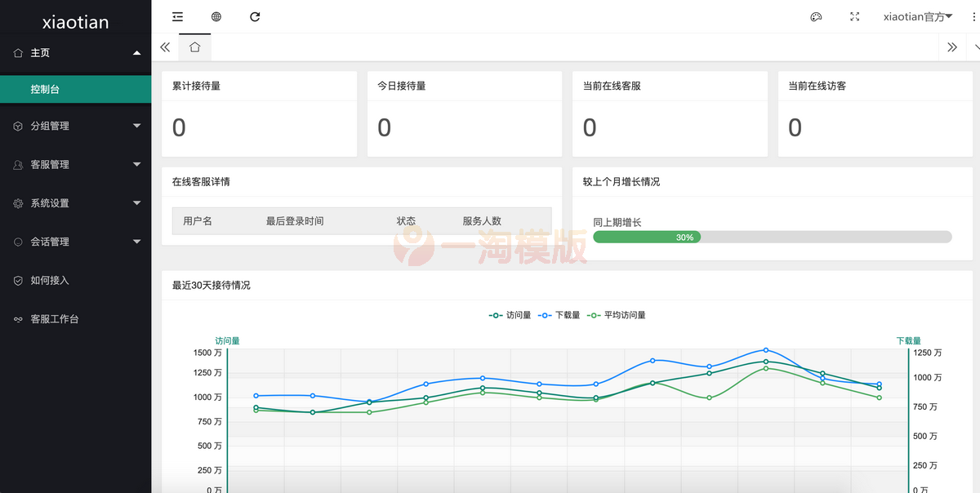Image resolution: width=980 pixels, height=493 pixels.
Task: Expand the 客服管理 sidebar menu
Action: pos(75,164)
